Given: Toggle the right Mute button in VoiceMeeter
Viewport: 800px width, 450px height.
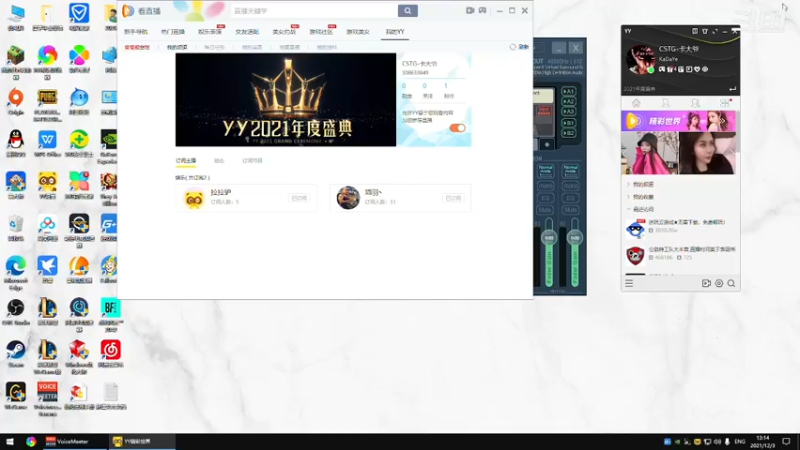Looking at the screenshot, I should (570, 210).
